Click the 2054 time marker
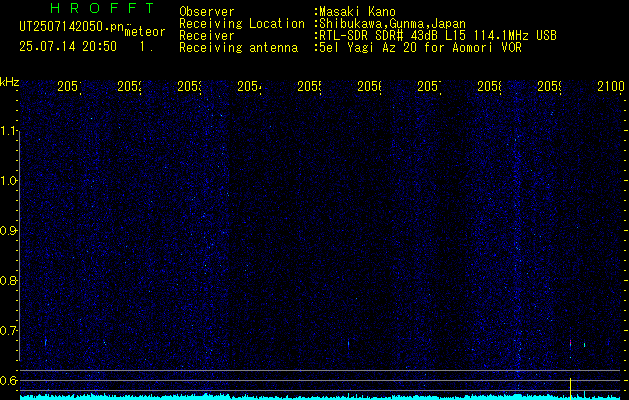629x400 pixels. coord(250,86)
